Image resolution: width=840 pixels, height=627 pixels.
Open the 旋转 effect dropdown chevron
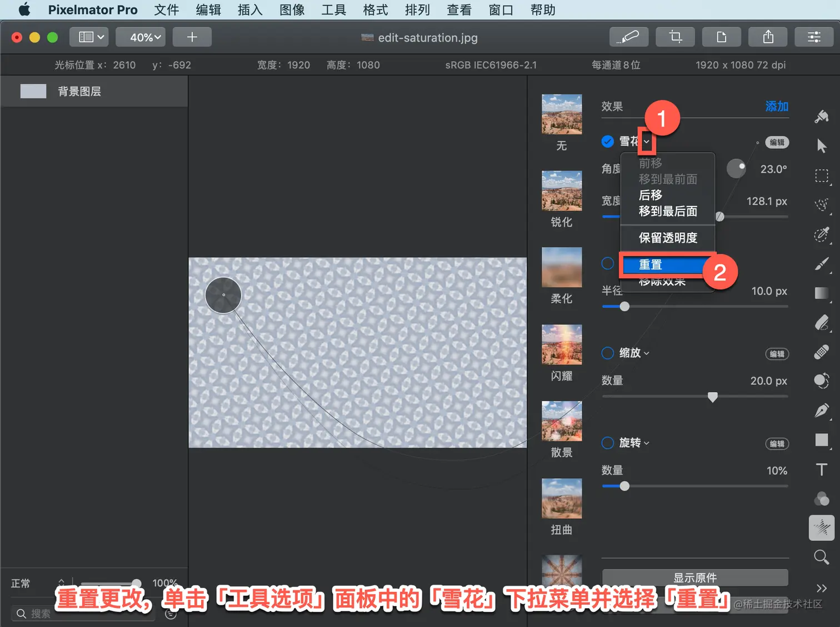click(647, 443)
